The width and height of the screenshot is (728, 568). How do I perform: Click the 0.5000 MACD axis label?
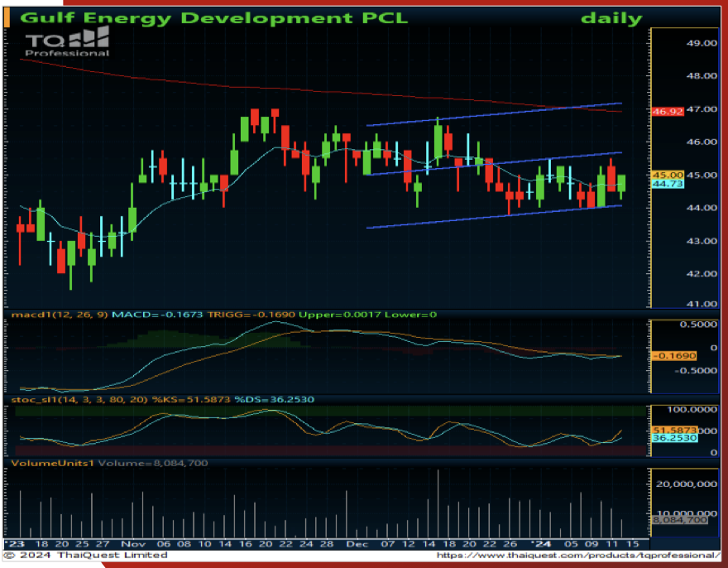(698, 325)
